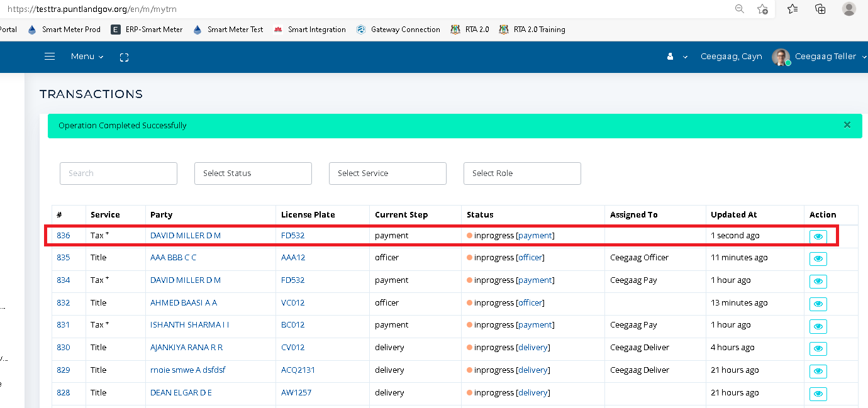Viewport: 868px width, 408px height.
Task: Click the browser address bar URL
Action: (93, 9)
